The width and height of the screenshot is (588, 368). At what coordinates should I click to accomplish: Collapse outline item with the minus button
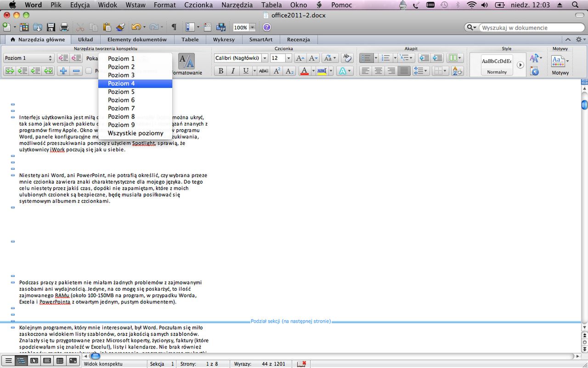click(76, 71)
